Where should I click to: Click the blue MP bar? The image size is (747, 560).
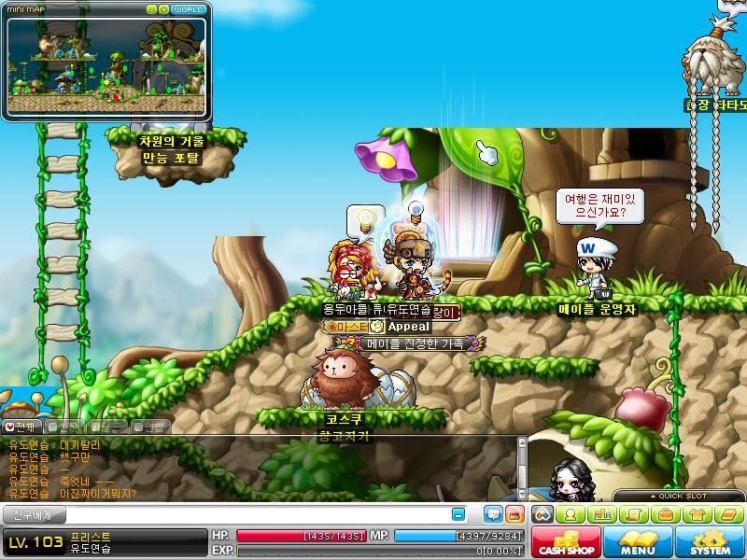[x=459, y=536]
